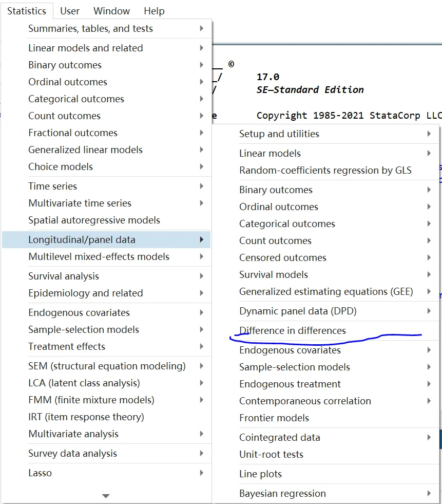Click the arrow beside Lasso
This screenshot has width=442, height=504.
201,473
